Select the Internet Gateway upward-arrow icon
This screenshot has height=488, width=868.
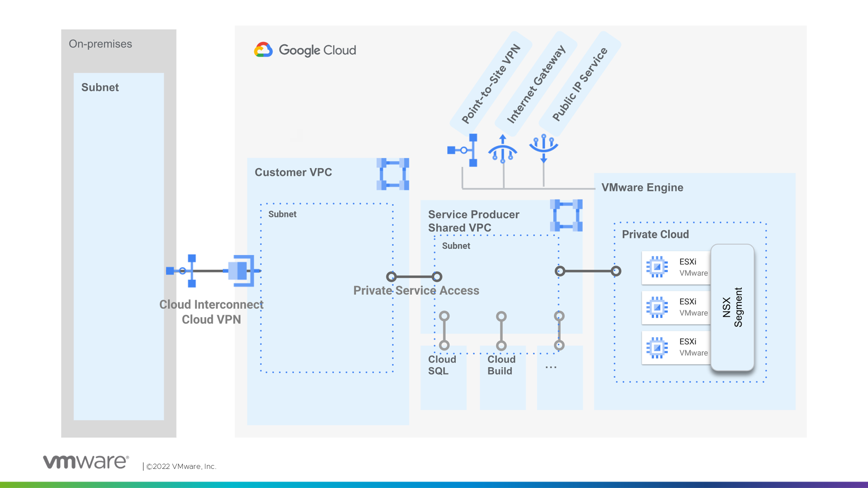click(502, 149)
